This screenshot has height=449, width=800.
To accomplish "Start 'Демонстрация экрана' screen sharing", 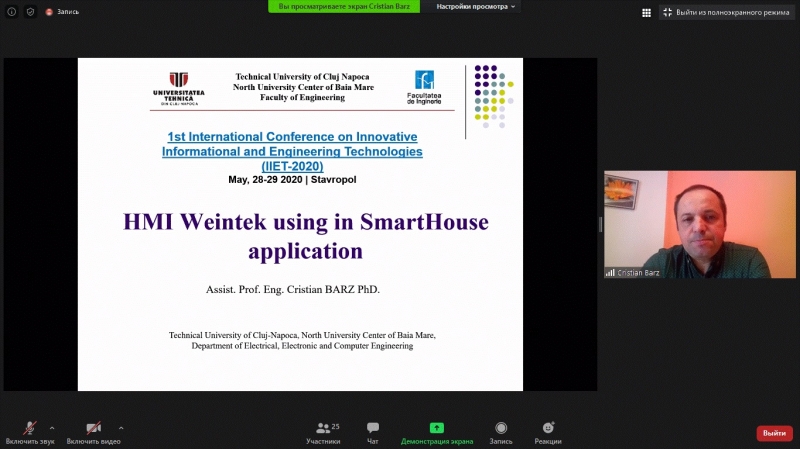I will click(437, 433).
